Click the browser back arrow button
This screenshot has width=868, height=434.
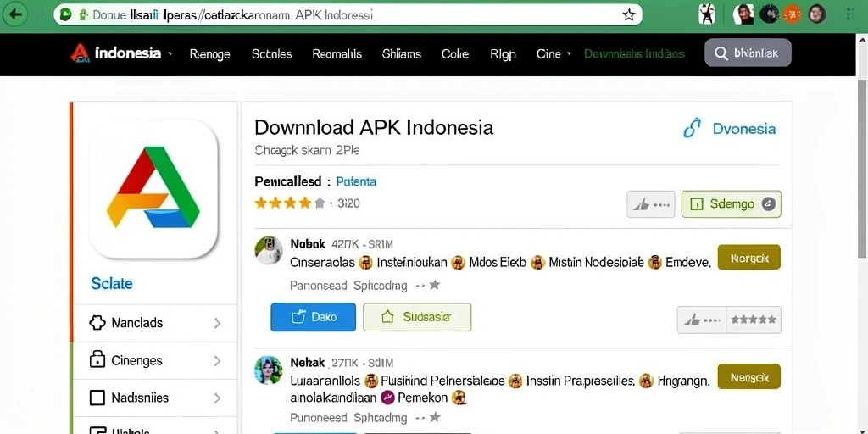pos(15,14)
